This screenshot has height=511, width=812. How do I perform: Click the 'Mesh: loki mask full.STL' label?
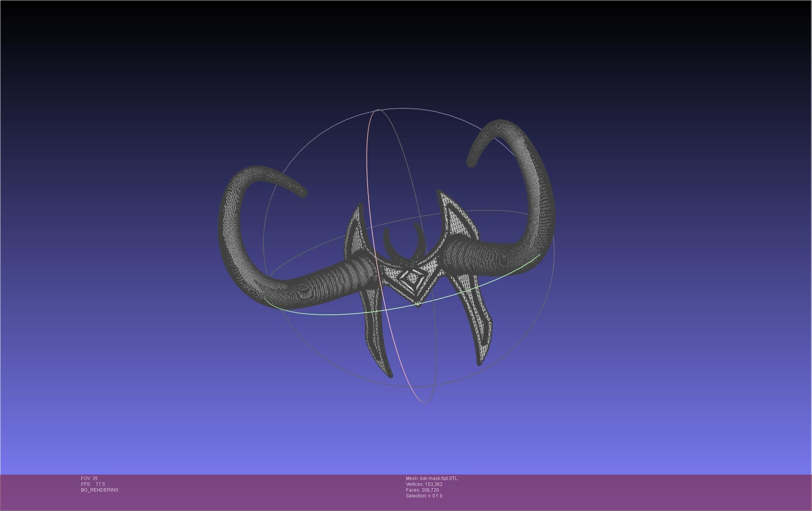432,478
